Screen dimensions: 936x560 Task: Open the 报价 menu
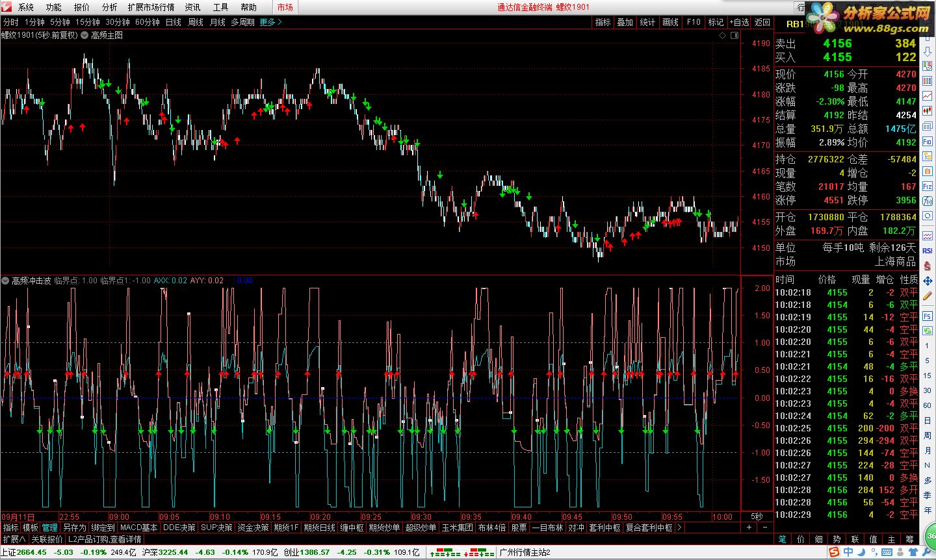pyautogui.click(x=82, y=7)
